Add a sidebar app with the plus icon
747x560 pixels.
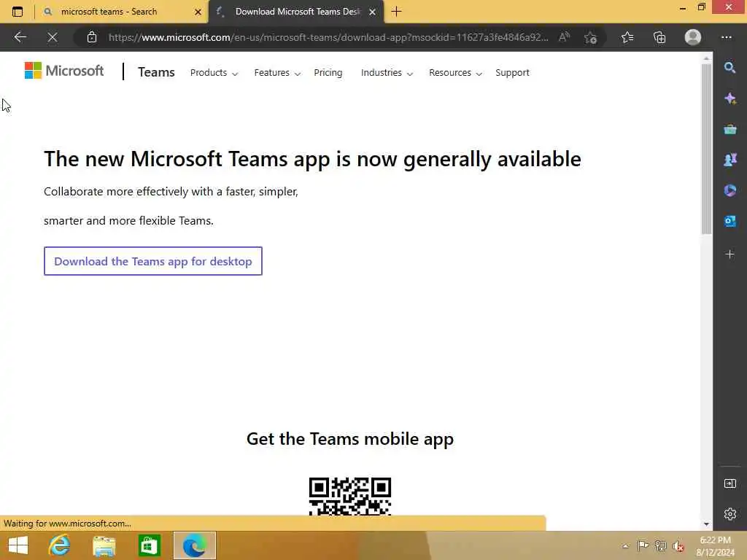coord(729,254)
